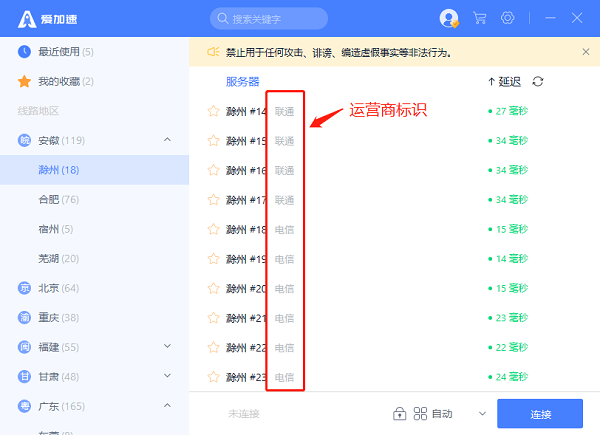Click the grid icon beside 自动
Viewport: 600px width, 435px height.
(420, 414)
